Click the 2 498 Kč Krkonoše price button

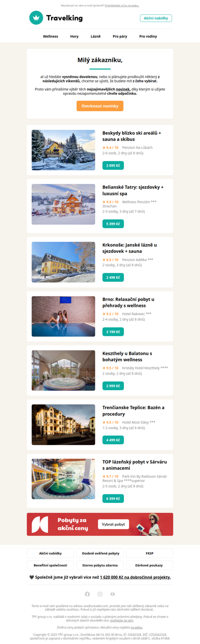[113, 277]
